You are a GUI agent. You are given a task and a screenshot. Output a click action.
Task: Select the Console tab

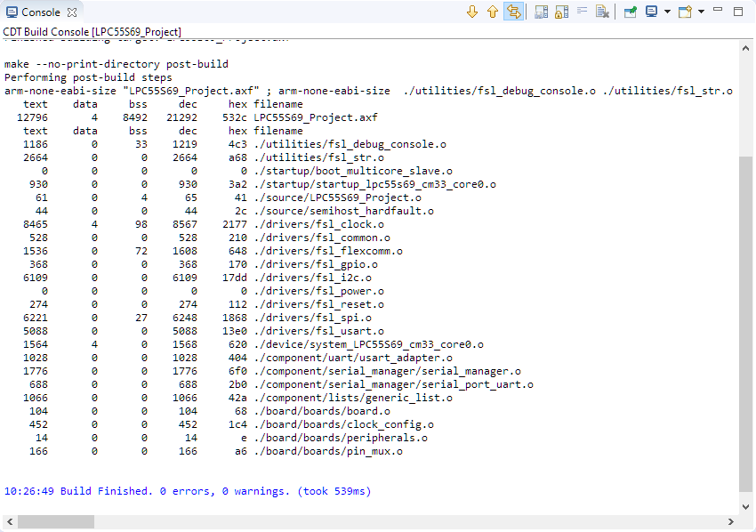coord(42,12)
